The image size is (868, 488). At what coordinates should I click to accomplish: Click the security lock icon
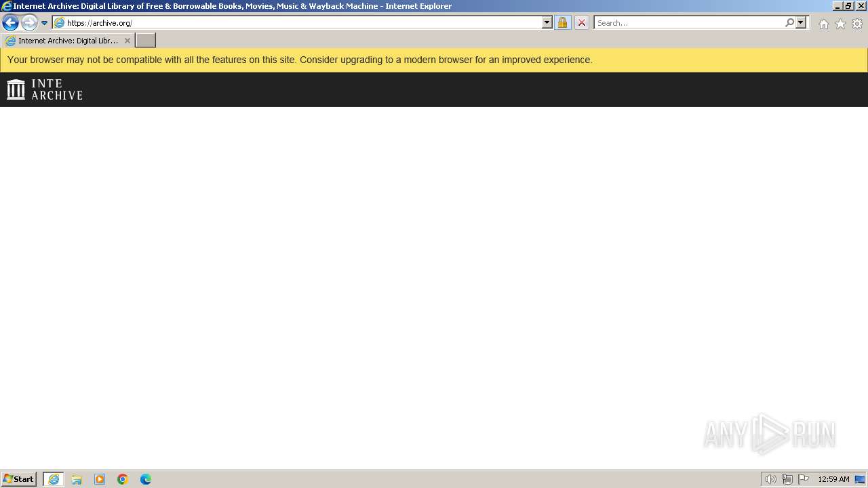pyautogui.click(x=562, y=23)
